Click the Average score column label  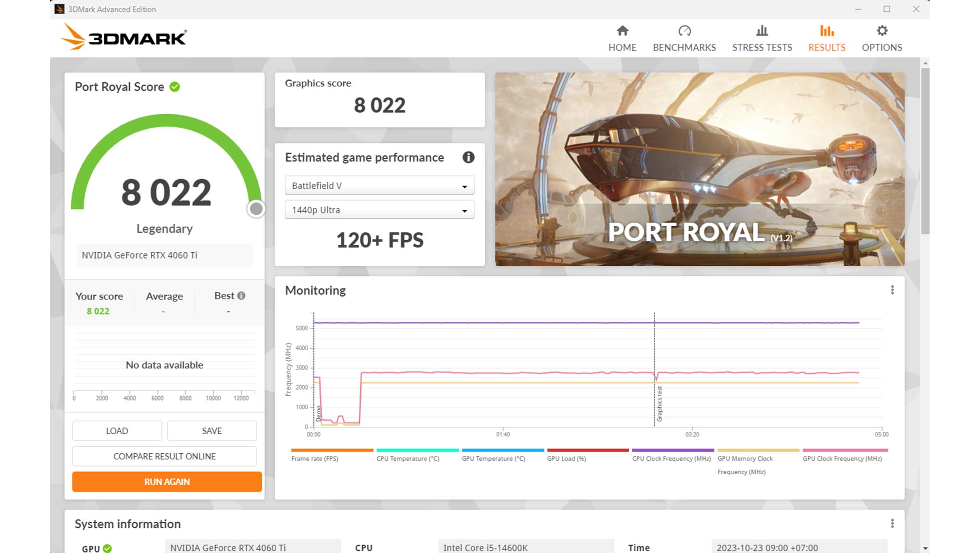click(164, 296)
